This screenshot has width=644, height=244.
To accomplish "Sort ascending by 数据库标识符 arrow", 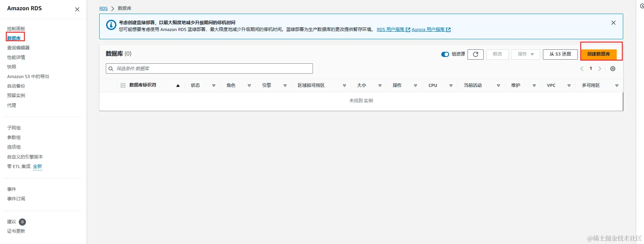I will click(x=178, y=86).
